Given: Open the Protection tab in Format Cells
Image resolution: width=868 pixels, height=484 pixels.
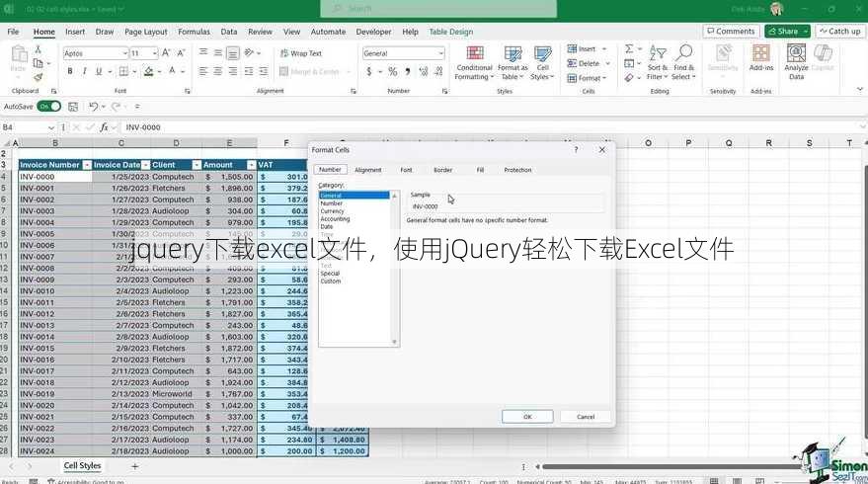Looking at the screenshot, I should click(517, 170).
